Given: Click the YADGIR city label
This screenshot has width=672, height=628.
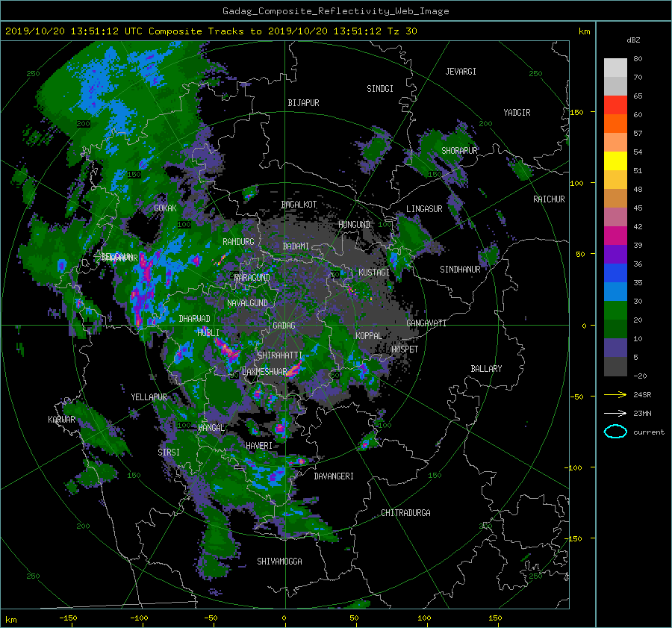Looking at the screenshot, I should [x=517, y=113].
